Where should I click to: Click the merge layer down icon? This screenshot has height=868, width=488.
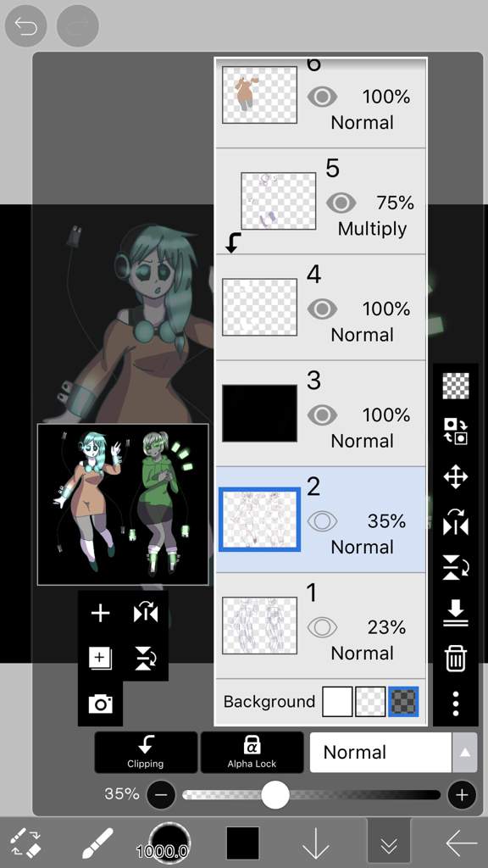(x=456, y=614)
